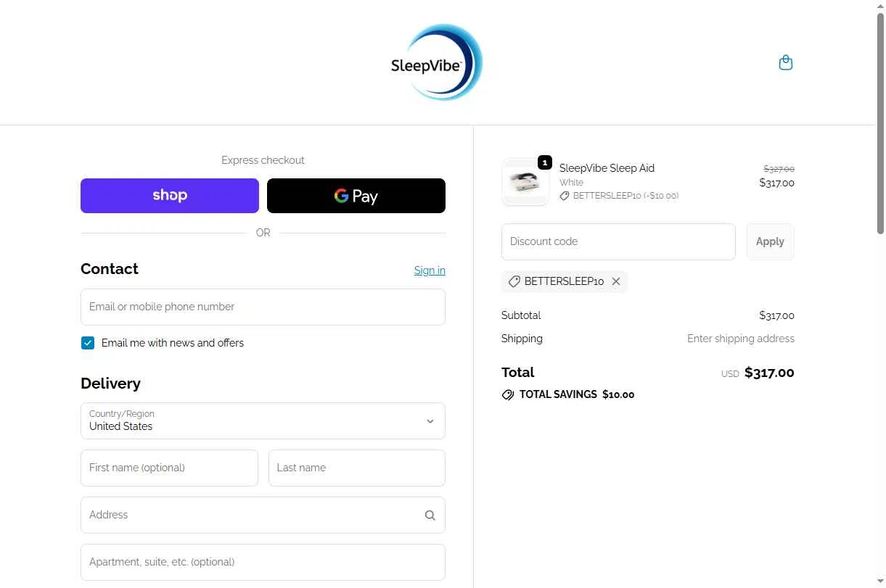The width and height of the screenshot is (886, 588).
Task: Click the Express checkout heading
Action: [263, 160]
